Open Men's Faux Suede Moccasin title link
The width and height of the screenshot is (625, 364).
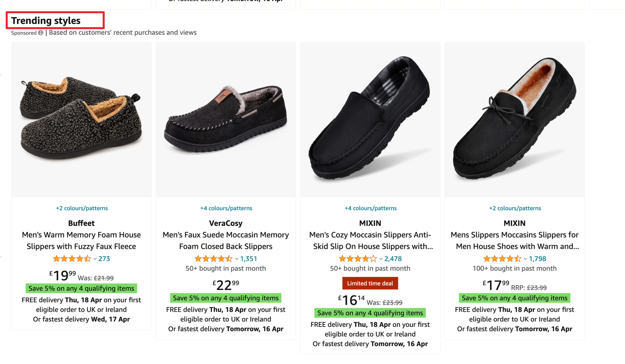226,240
